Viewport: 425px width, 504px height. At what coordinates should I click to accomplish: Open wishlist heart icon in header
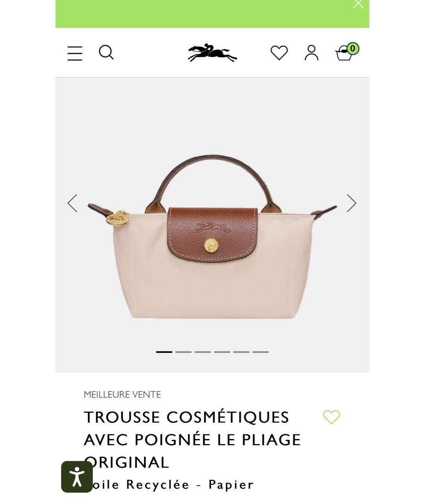tap(279, 53)
